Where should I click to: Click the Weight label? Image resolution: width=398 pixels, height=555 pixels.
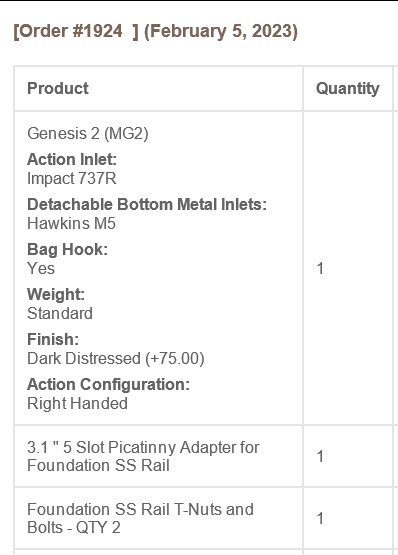click(x=56, y=294)
